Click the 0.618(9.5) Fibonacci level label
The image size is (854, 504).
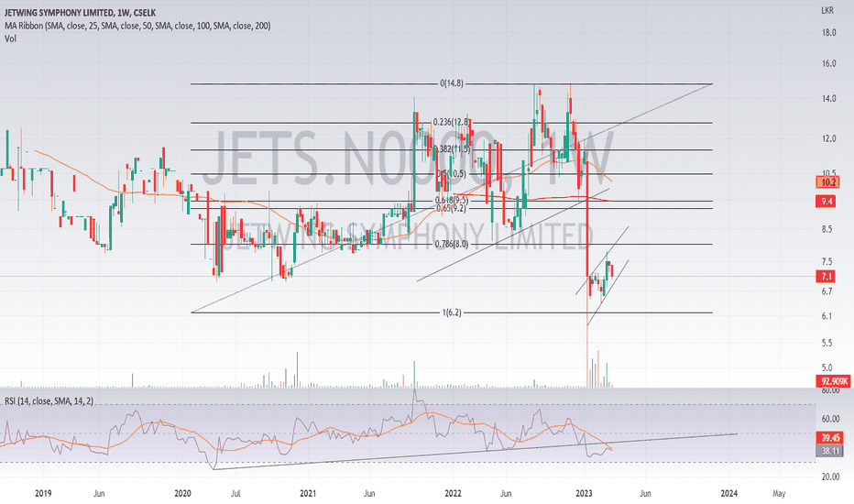point(451,201)
